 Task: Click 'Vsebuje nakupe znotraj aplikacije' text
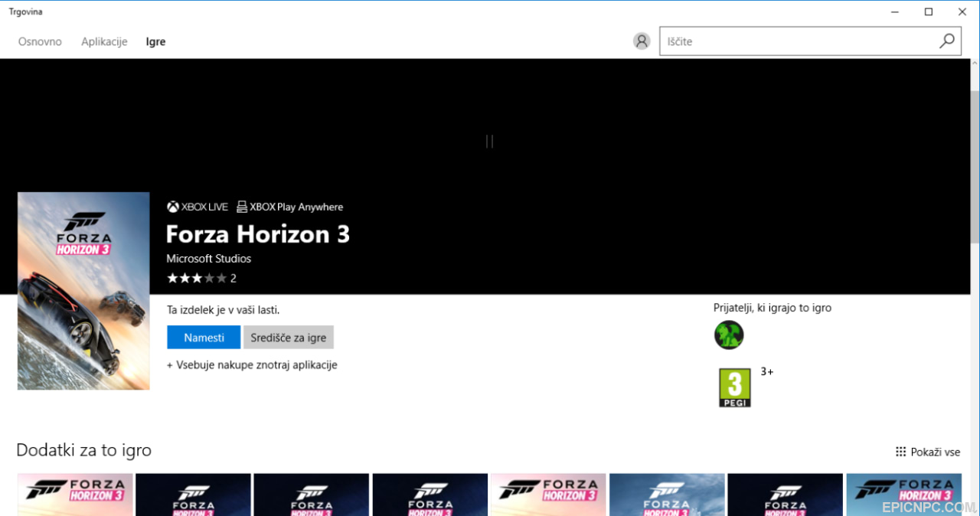(x=256, y=365)
